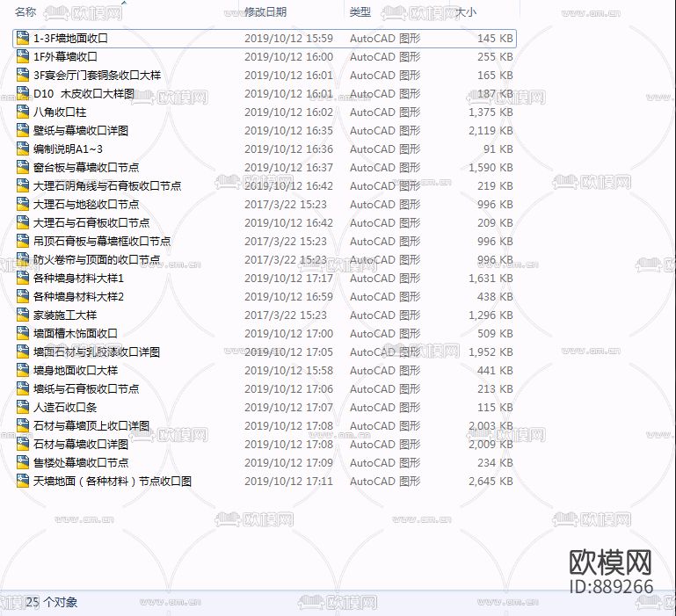Select the icon of 大理石阴角线与石膏板收口节点
Image resolution: width=676 pixels, height=616 pixels.
(23, 186)
